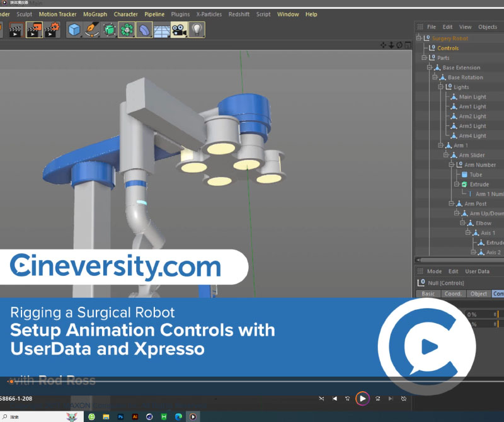Open the MoGraph menu
The image size is (504, 422).
[x=96, y=14]
